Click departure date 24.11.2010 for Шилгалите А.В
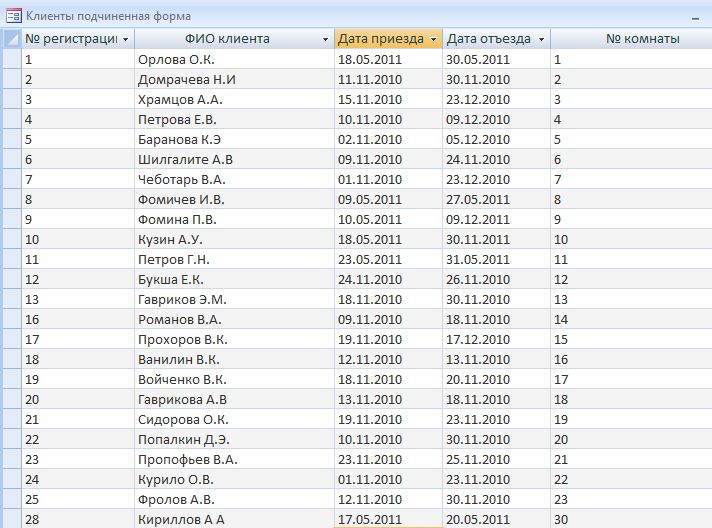This screenshot has height=528, width=712. pos(496,159)
